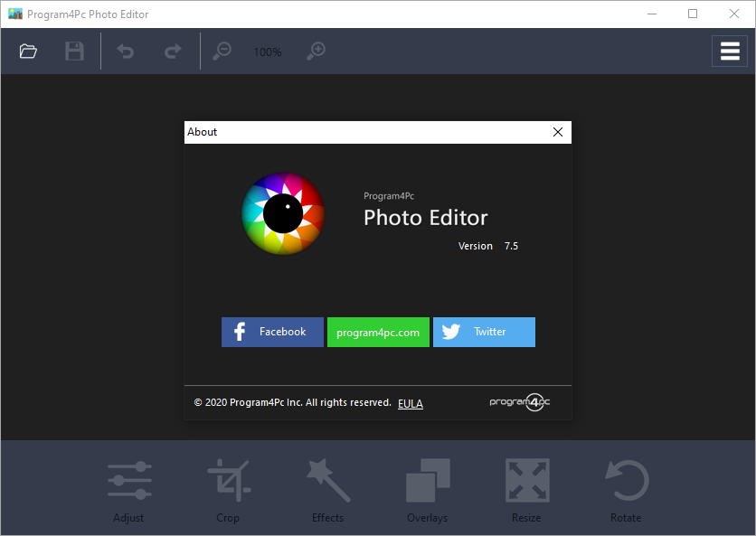The image size is (756, 536).
Task: Click the copyright 2020 Program4Pc notice
Action: [292, 402]
